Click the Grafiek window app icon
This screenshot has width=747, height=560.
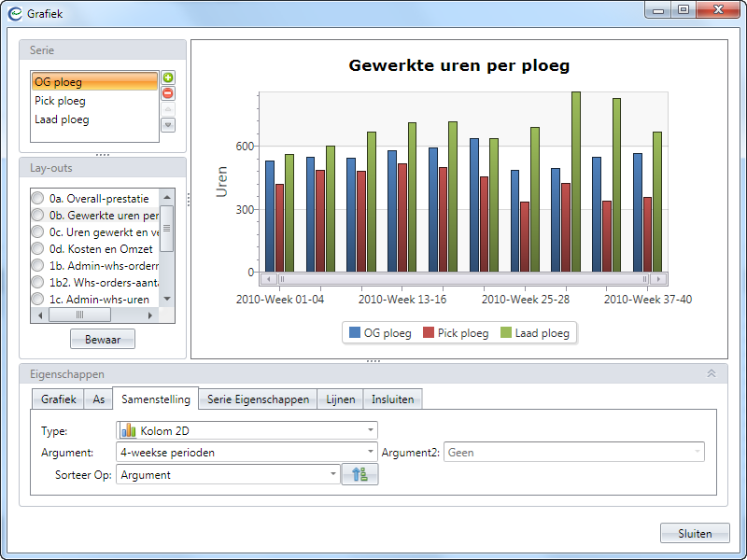pyautogui.click(x=14, y=14)
